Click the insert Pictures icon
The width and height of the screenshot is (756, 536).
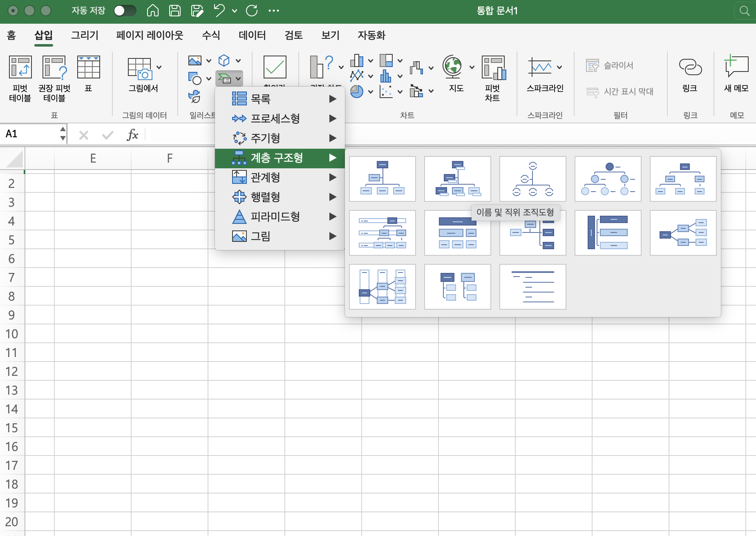pyautogui.click(x=195, y=60)
